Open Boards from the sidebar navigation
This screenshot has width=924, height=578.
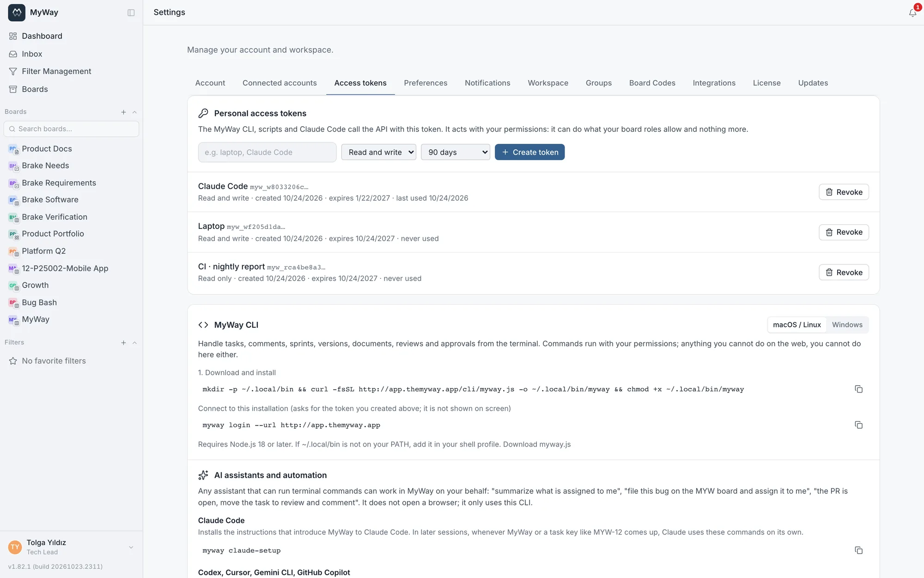tap(35, 89)
